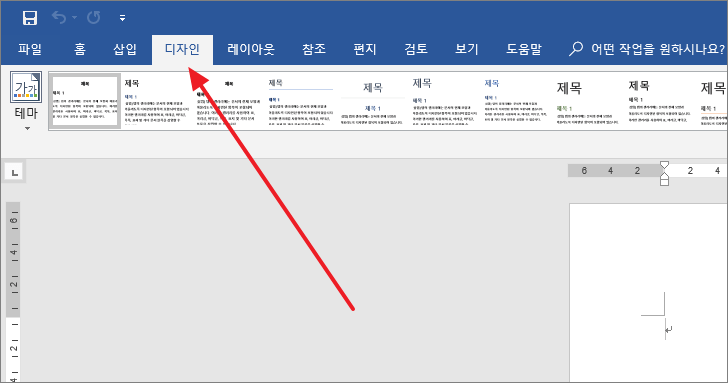Click the 어떤 작업을 원하시나요 search box
Image resolution: width=728 pixels, height=383 pixels.
click(x=647, y=49)
